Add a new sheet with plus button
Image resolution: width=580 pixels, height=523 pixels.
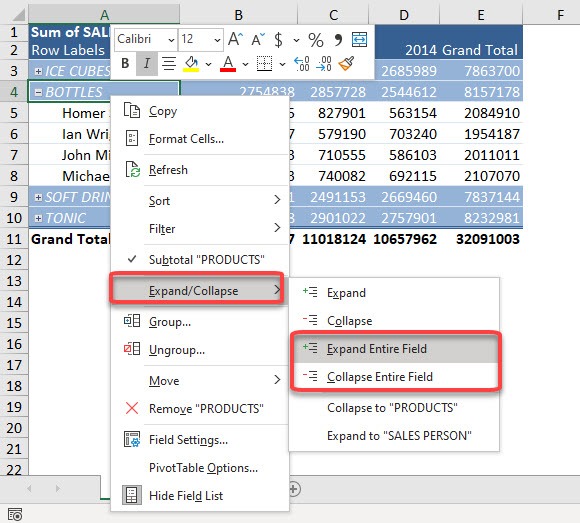(295, 489)
